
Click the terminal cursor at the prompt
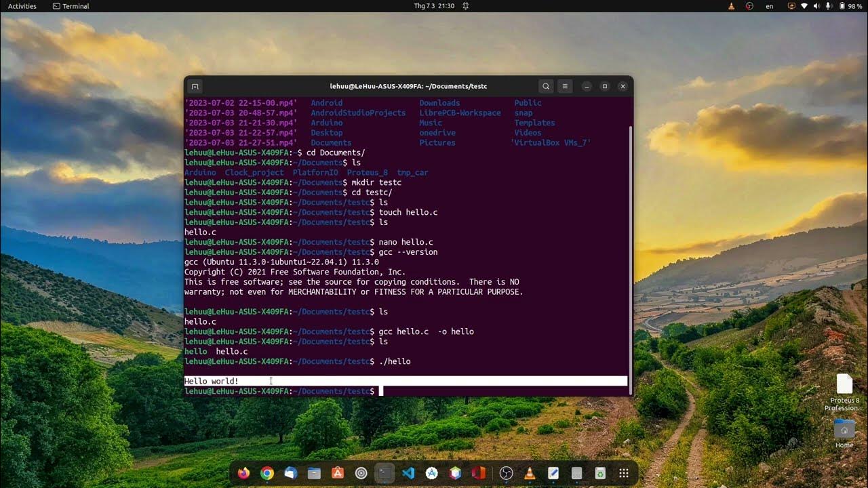[381, 391]
